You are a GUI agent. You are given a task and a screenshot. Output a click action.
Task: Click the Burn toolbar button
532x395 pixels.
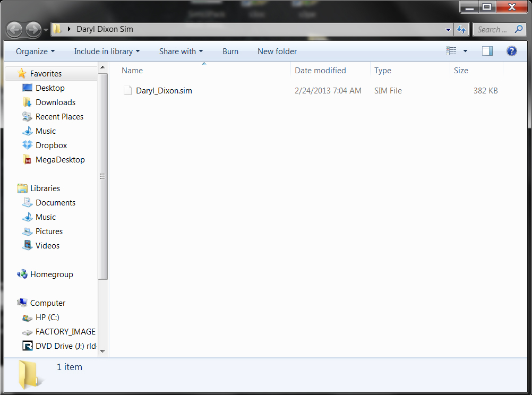pos(230,51)
